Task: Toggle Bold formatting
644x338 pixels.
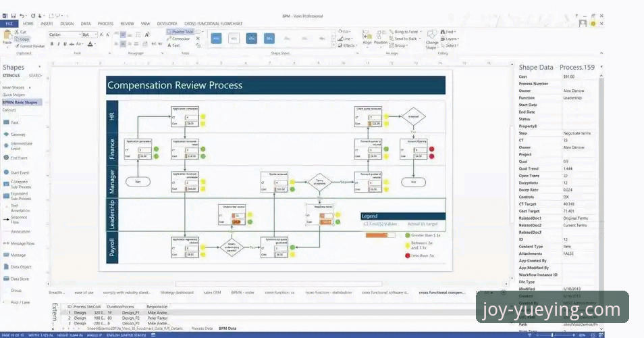Action: [52, 44]
